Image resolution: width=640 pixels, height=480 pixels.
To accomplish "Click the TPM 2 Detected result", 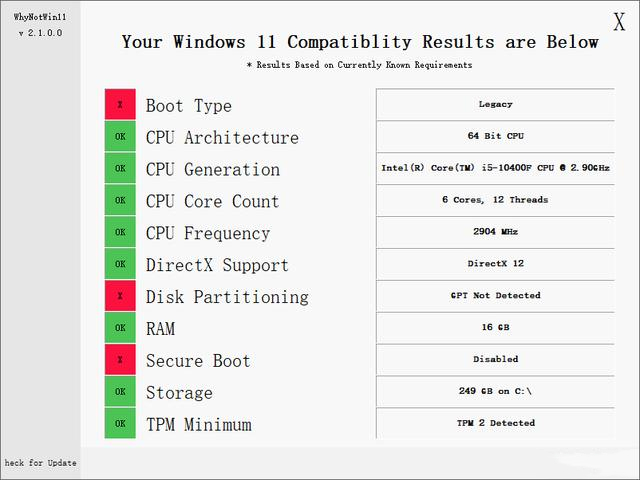I will point(495,423).
